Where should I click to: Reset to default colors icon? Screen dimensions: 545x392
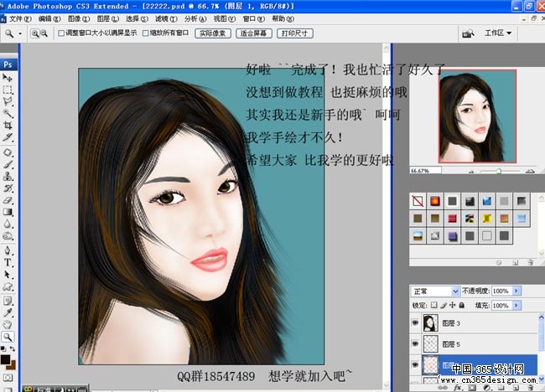pos(3,348)
